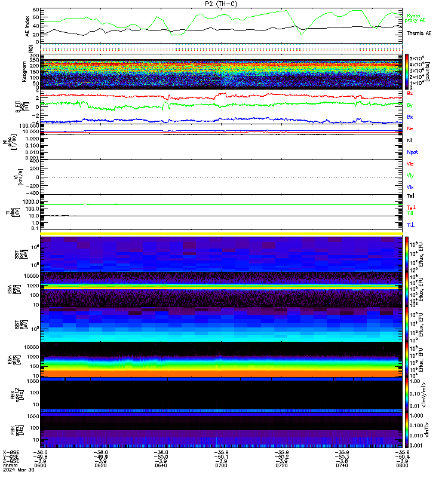The width and height of the screenshot is (448, 478).
Task: Click the Keogram axis label
Action: 24,72
